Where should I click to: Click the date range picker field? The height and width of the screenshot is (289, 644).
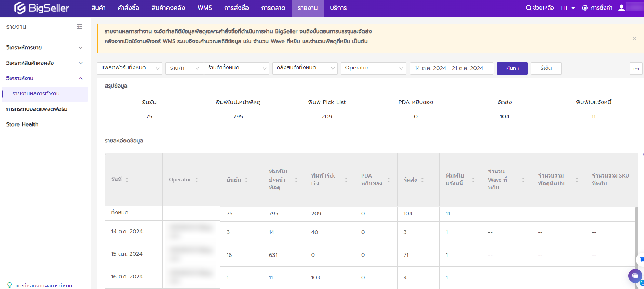click(x=451, y=68)
